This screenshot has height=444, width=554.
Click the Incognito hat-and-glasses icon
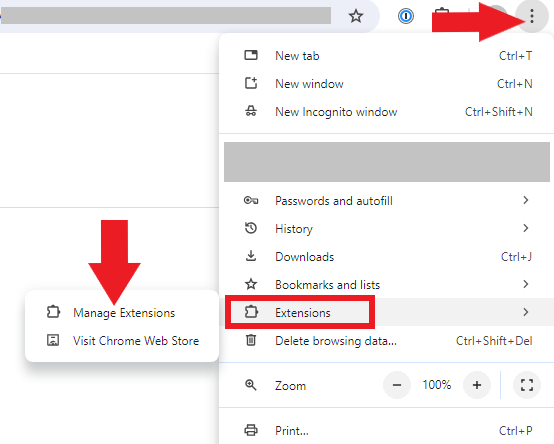click(x=251, y=111)
